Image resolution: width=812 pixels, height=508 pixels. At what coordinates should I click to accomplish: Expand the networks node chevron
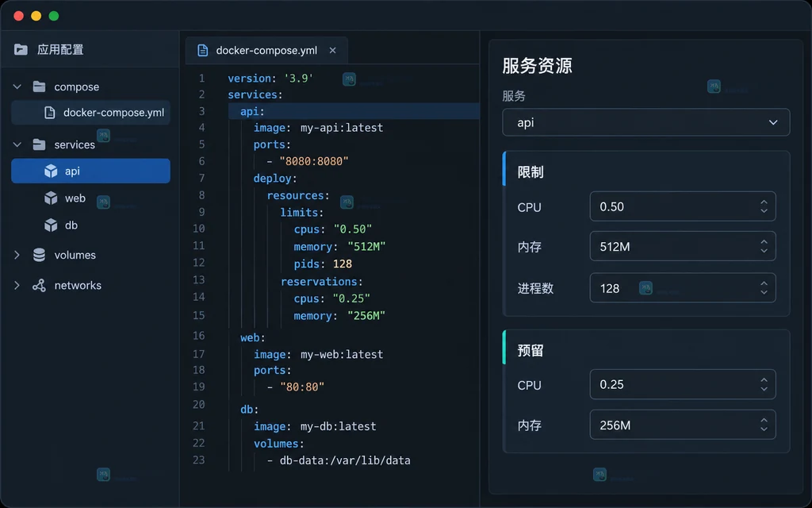click(17, 286)
